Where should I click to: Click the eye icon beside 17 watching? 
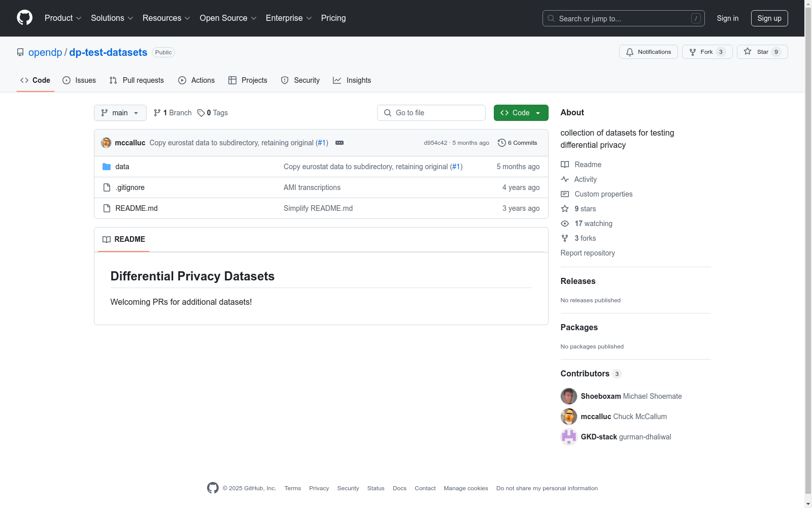coord(565,224)
